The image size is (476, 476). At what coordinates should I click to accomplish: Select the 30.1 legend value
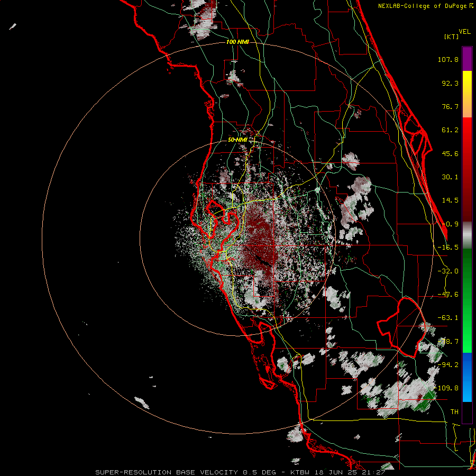(450, 177)
